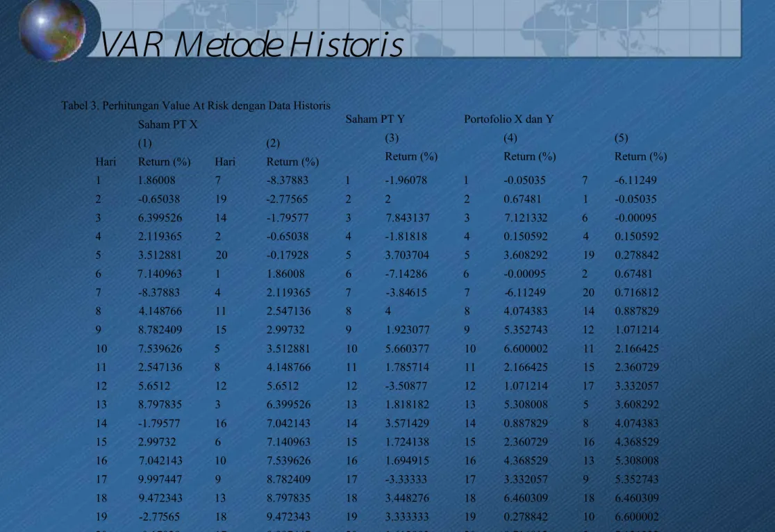The height and width of the screenshot is (532, 775).
Task: Click 6.399526 in column (1) day 3
Action: (x=160, y=217)
